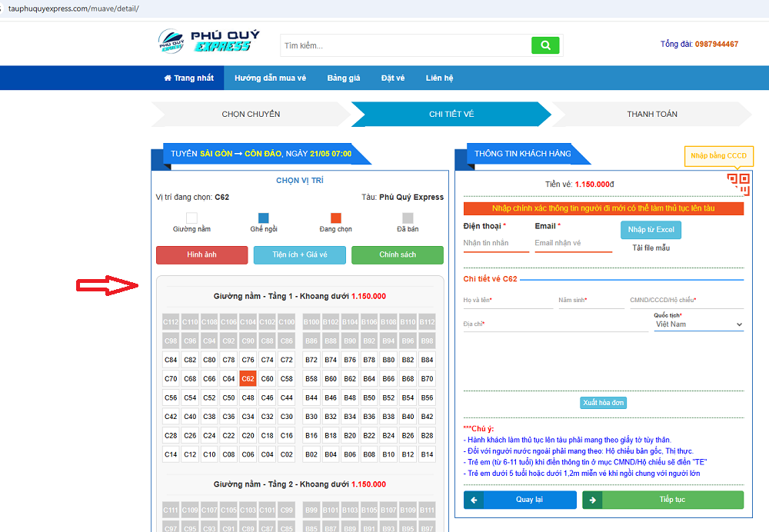769x532 pixels.
Task: Select seat B72 on deck 1
Action: click(x=311, y=360)
